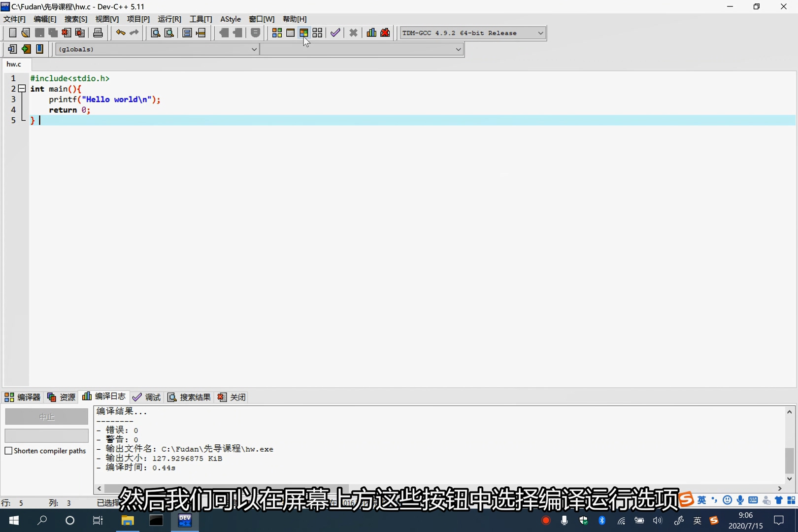Open the Windows Start menu

point(14,520)
